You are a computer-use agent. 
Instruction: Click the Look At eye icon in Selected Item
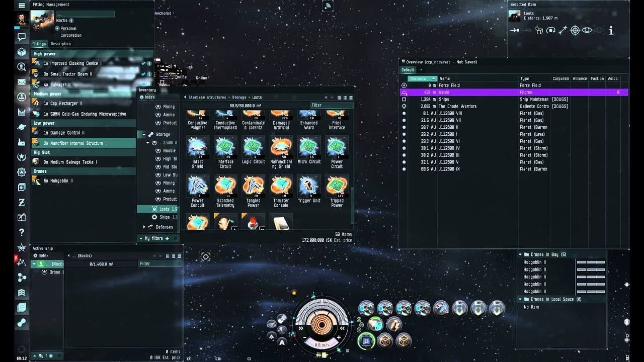(587, 31)
